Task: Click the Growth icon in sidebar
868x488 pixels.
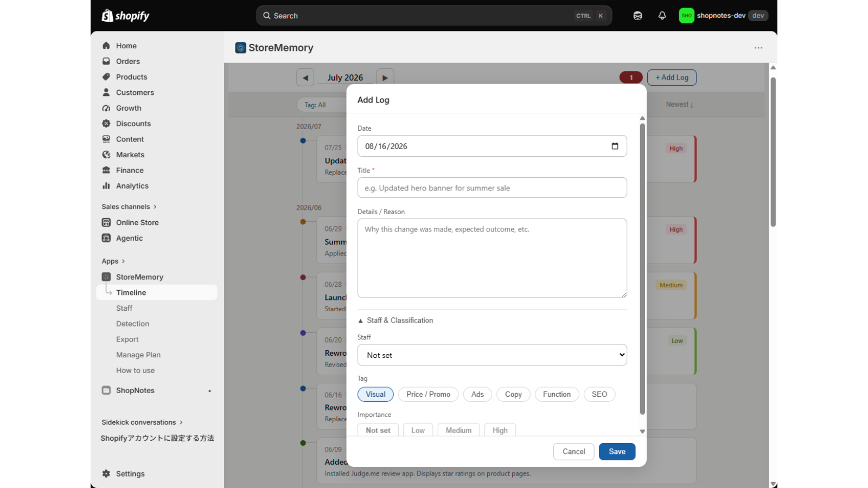Action: pyautogui.click(x=106, y=108)
